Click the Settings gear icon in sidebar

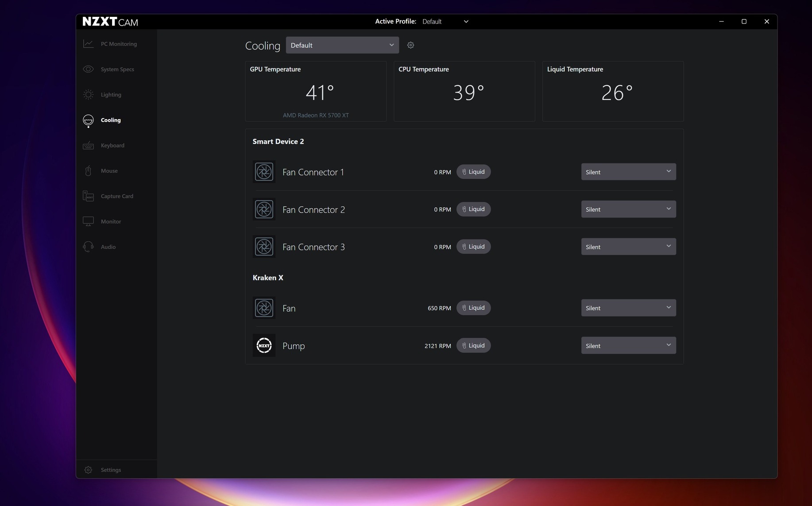[x=88, y=470]
